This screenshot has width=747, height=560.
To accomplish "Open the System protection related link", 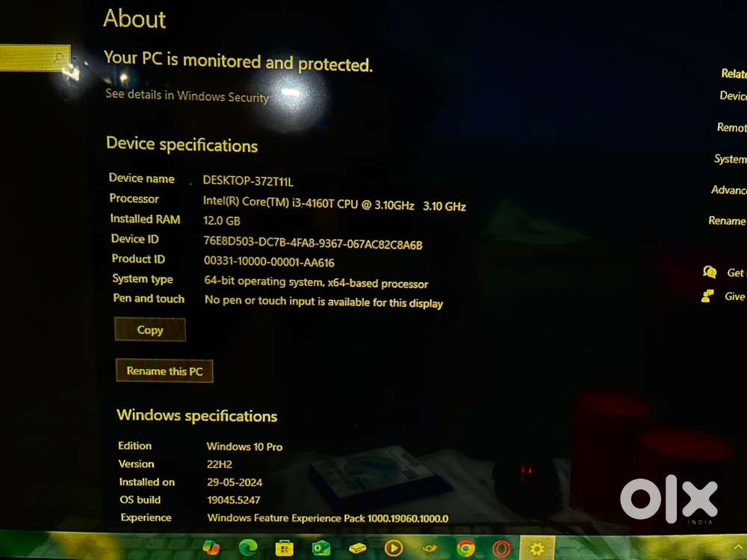I will (x=731, y=159).
